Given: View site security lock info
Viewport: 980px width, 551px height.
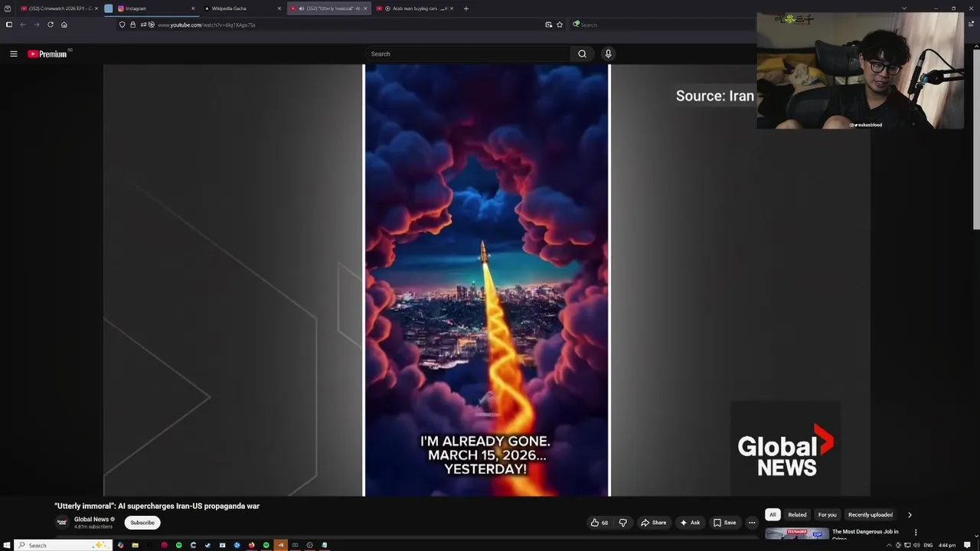Looking at the screenshot, I should tap(132, 24).
